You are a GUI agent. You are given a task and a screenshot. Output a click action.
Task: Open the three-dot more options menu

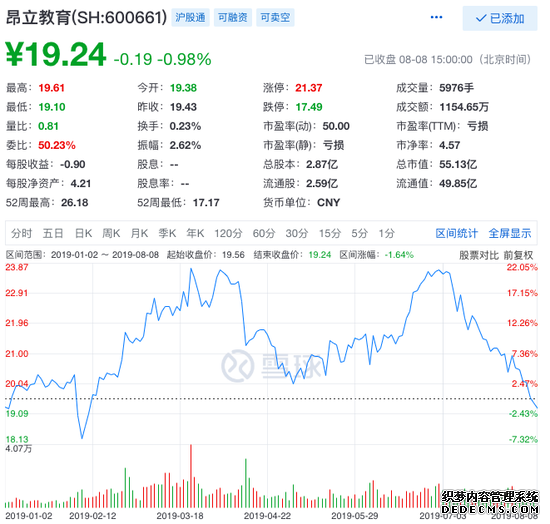click(436, 17)
